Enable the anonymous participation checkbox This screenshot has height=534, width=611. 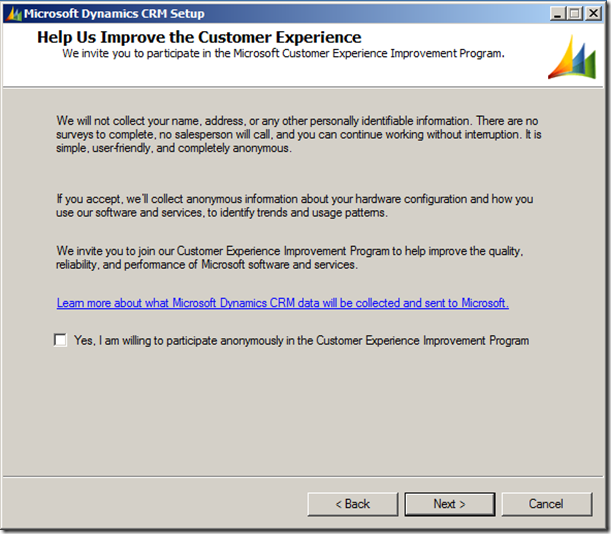tap(61, 340)
